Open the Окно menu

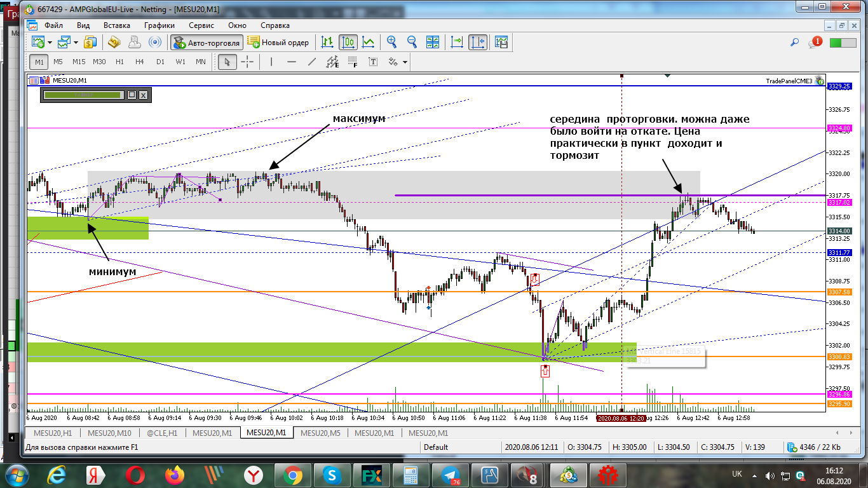[x=237, y=25]
